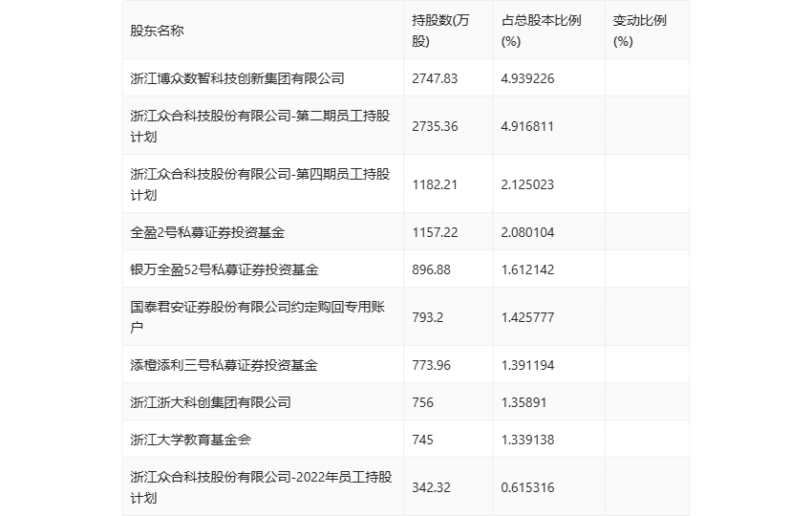Click shareholder name containing 2022年员工持股计划
The width and height of the screenshot is (812, 516).
point(261,487)
